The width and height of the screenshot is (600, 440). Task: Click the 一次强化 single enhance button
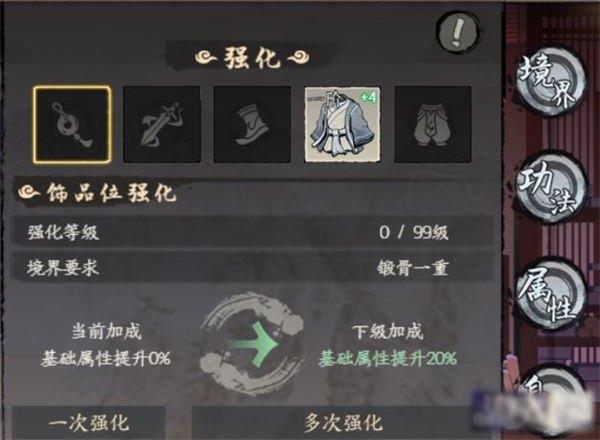[x=89, y=423]
